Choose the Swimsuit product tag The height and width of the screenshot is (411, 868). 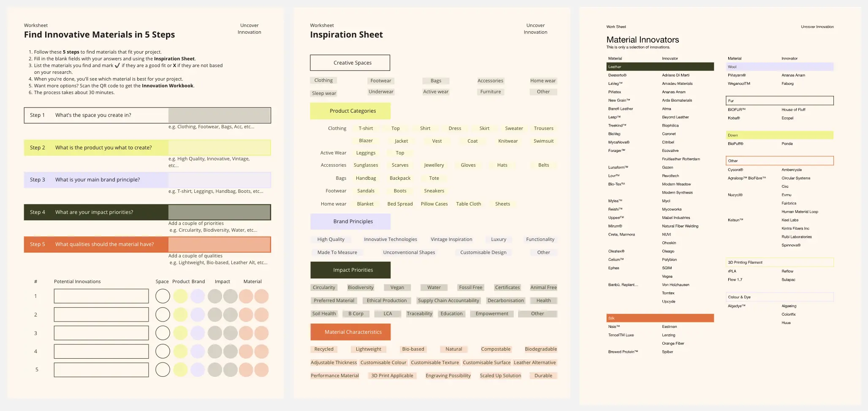tap(543, 141)
